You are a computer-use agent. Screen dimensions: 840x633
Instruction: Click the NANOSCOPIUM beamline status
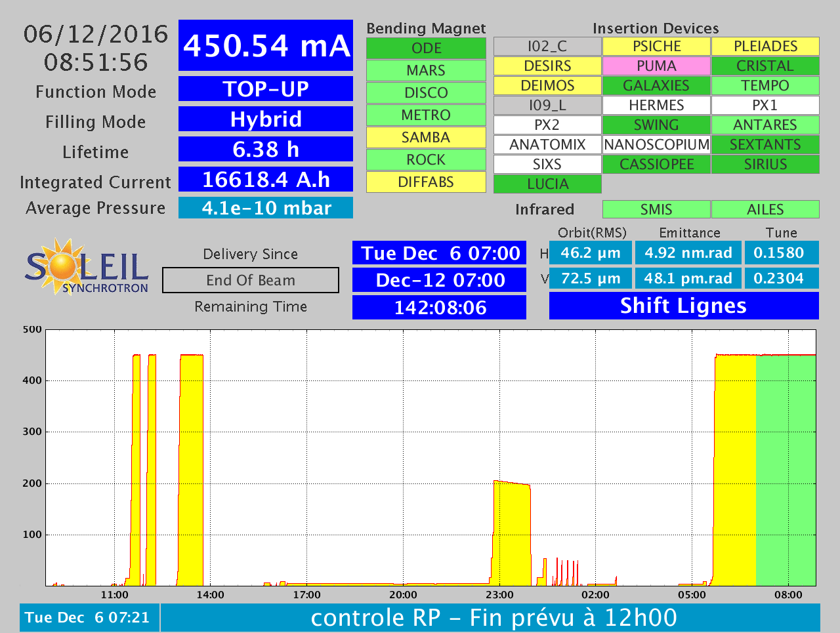pyautogui.click(x=656, y=145)
